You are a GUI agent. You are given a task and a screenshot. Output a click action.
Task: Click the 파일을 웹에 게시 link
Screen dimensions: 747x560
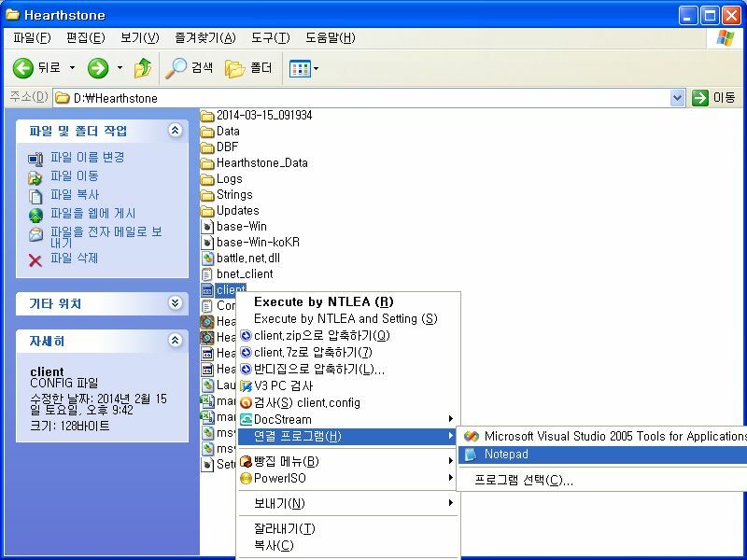pos(92,214)
